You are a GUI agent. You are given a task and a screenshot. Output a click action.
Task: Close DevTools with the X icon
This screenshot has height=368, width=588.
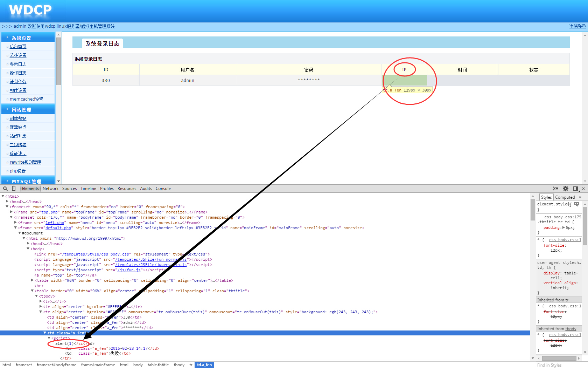pyautogui.click(x=583, y=189)
